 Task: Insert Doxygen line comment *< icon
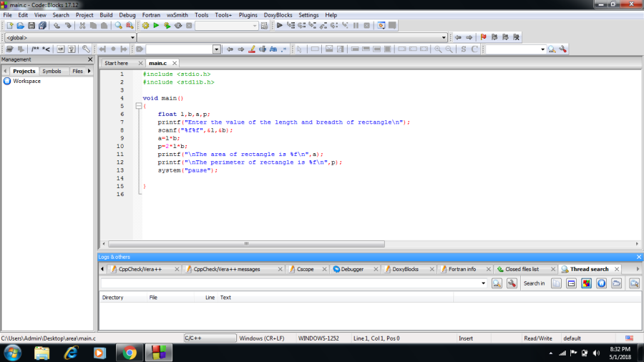pyautogui.click(x=46, y=49)
